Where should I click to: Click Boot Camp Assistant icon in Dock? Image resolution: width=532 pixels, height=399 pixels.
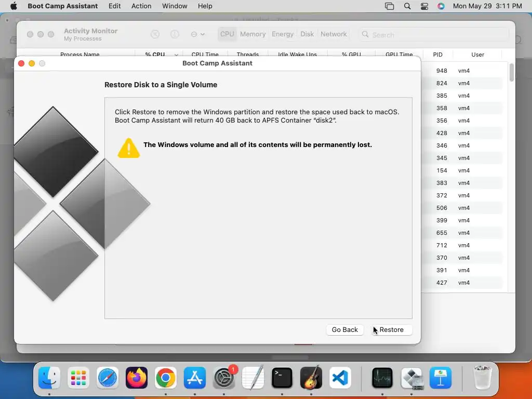[x=411, y=378]
